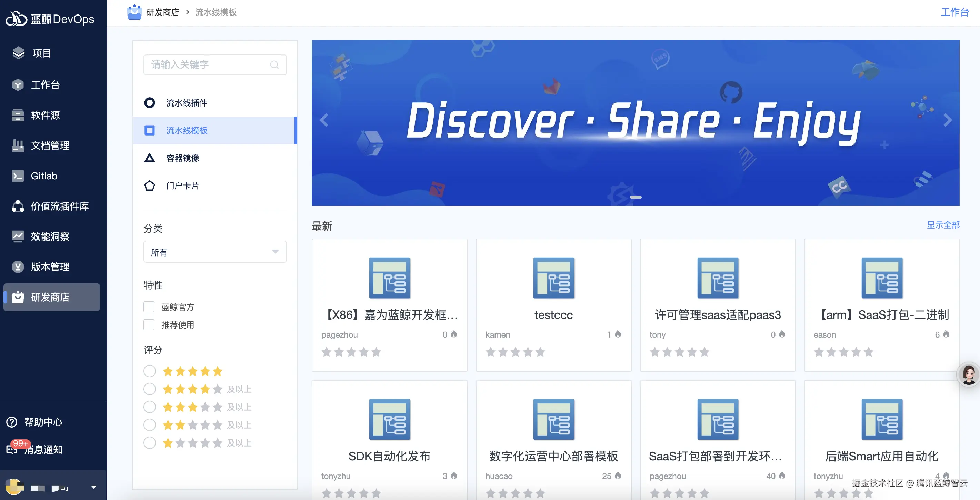The height and width of the screenshot is (500, 980).
Task: Open the 分类 dropdown showing 所有
Action: pos(214,251)
